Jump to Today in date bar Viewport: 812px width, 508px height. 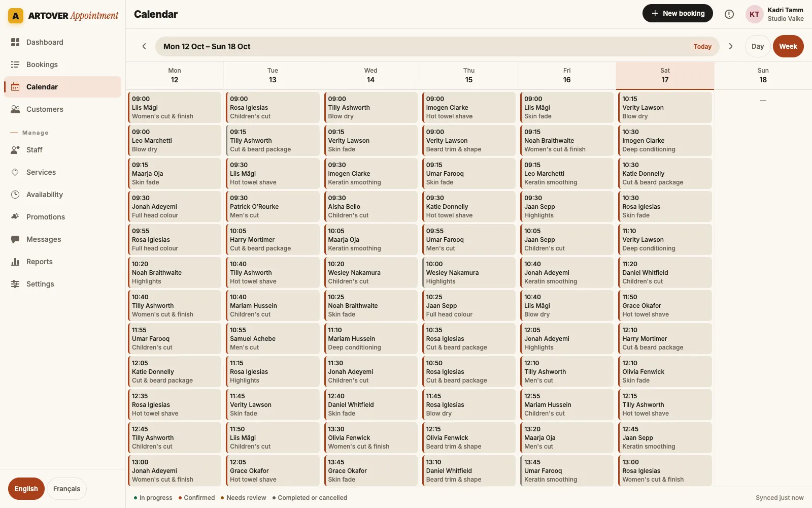tap(702, 47)
